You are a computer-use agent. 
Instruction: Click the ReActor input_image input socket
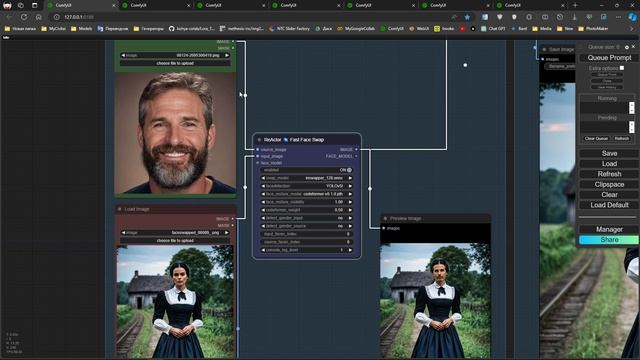(x=258, y=156)
